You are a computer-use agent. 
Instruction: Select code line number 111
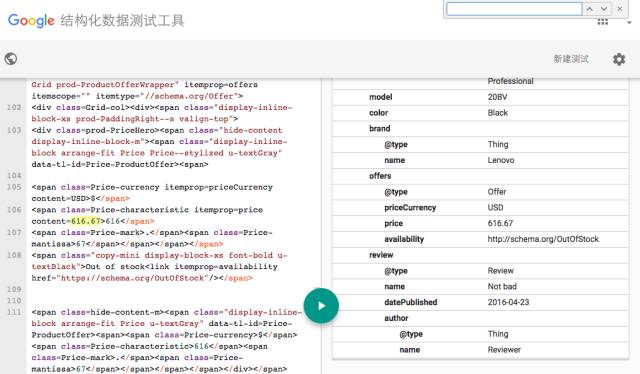click(x=14, y=312)
